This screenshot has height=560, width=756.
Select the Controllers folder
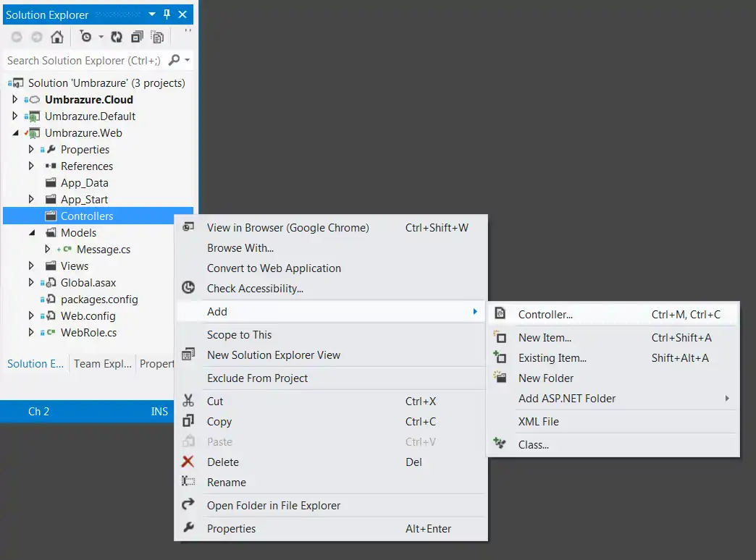tap(87, 216)
